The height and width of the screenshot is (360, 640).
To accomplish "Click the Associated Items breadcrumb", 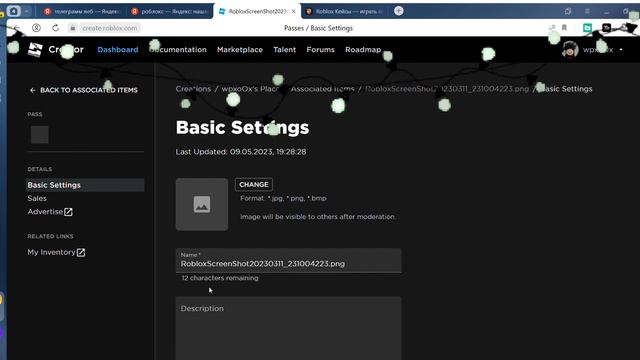I will tap(322, 89).
